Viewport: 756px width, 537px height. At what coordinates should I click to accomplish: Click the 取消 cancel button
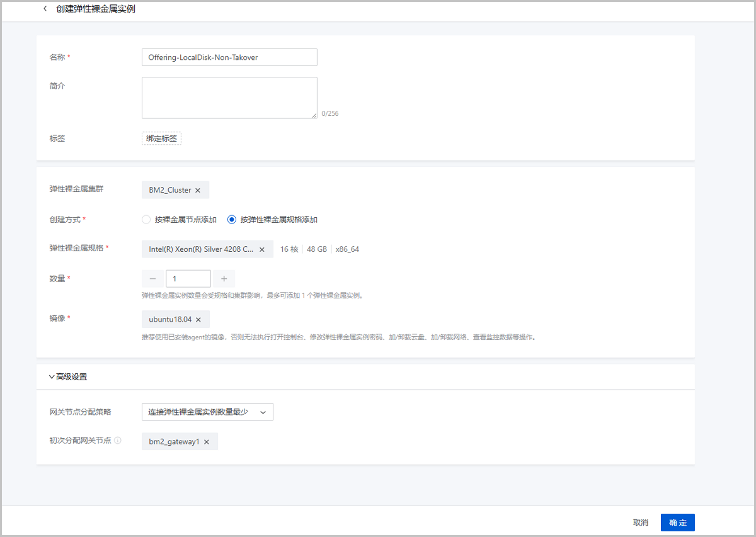pyautogui.click(x=641, y=523)
